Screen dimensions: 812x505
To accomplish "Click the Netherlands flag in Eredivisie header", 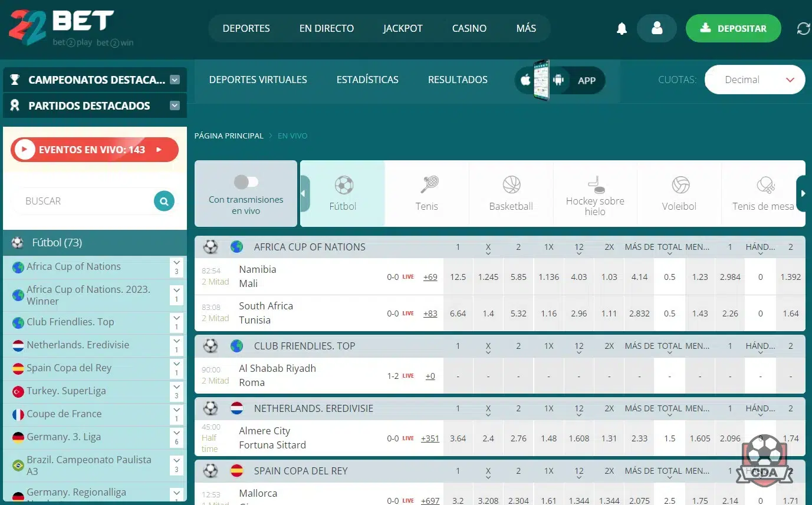I will tap(236, 408).
